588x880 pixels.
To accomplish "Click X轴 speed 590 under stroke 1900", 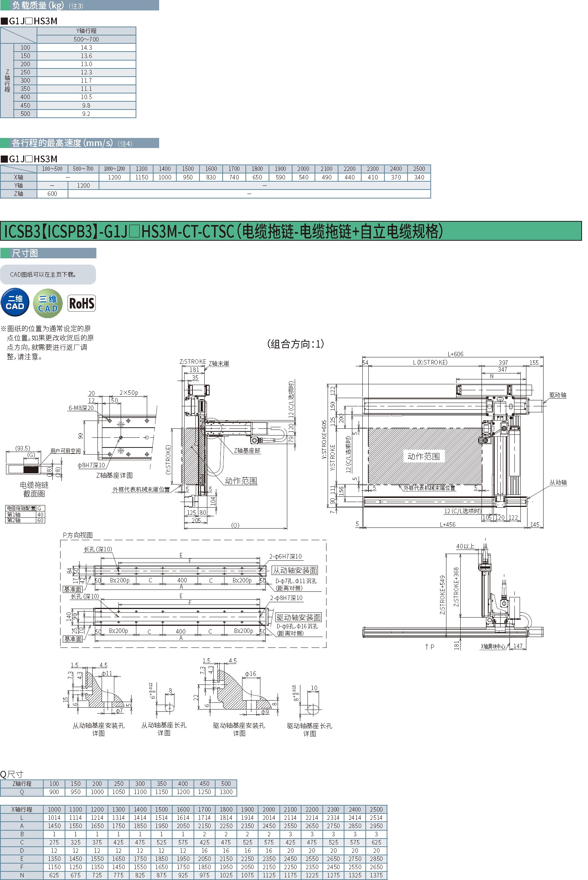I will pos(281,177).
